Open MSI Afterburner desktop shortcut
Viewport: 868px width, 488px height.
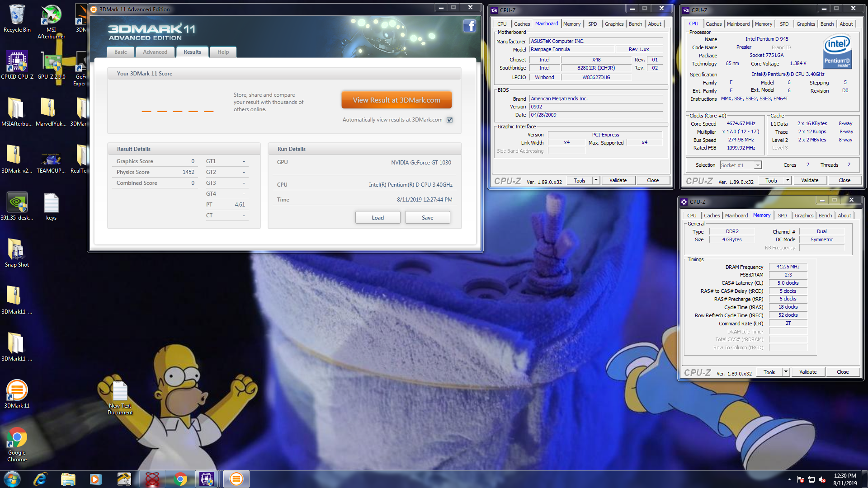pyautogui.click(x=51, y=22)
